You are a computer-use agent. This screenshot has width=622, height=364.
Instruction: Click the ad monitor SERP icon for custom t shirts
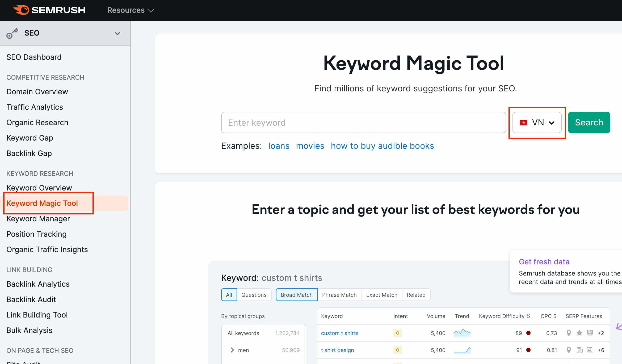click(x=590, y=333)
